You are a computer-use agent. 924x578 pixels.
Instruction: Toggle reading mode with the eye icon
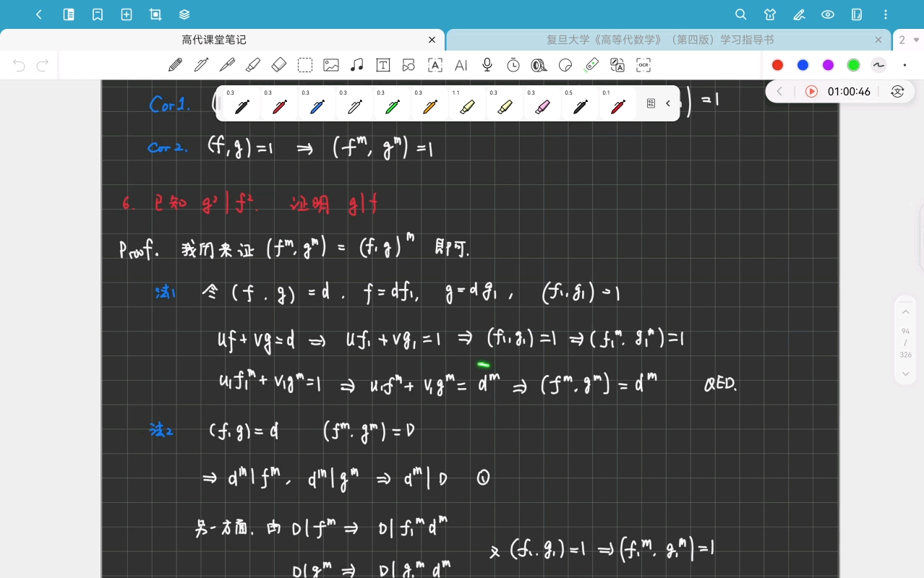pyautogui.click(x=828, y=14)
